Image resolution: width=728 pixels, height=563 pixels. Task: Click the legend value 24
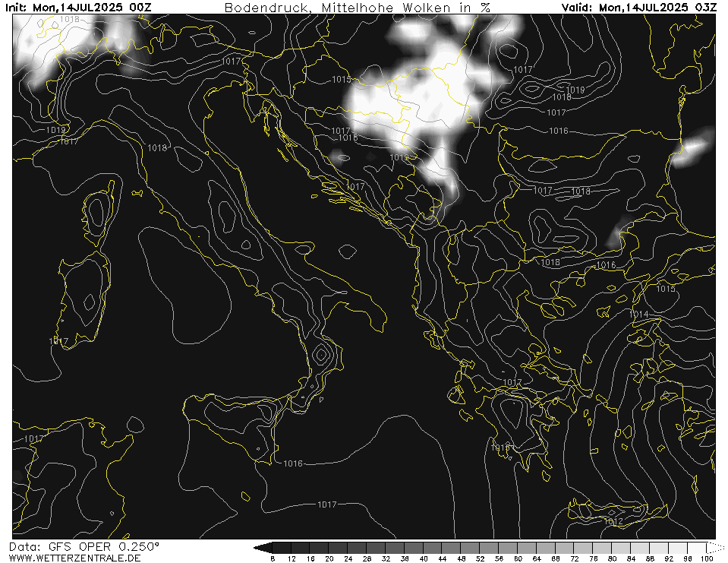(x=348, y=558)
